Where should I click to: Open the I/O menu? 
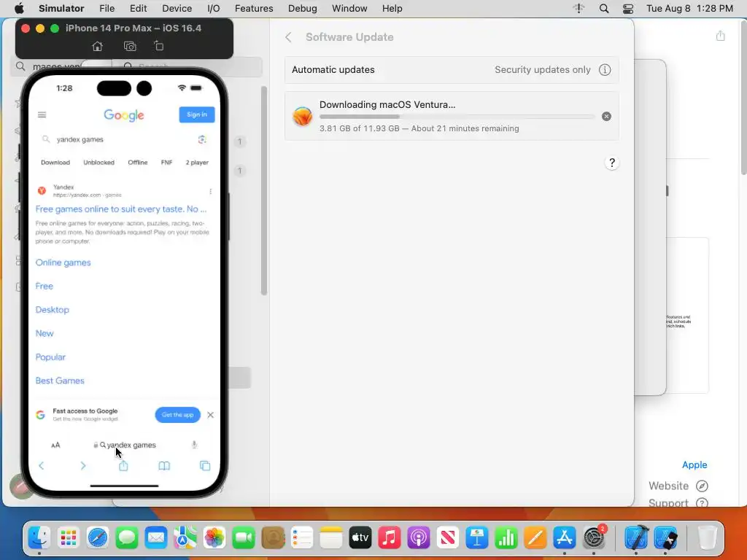pyautogui.click(x=214, y=9)
